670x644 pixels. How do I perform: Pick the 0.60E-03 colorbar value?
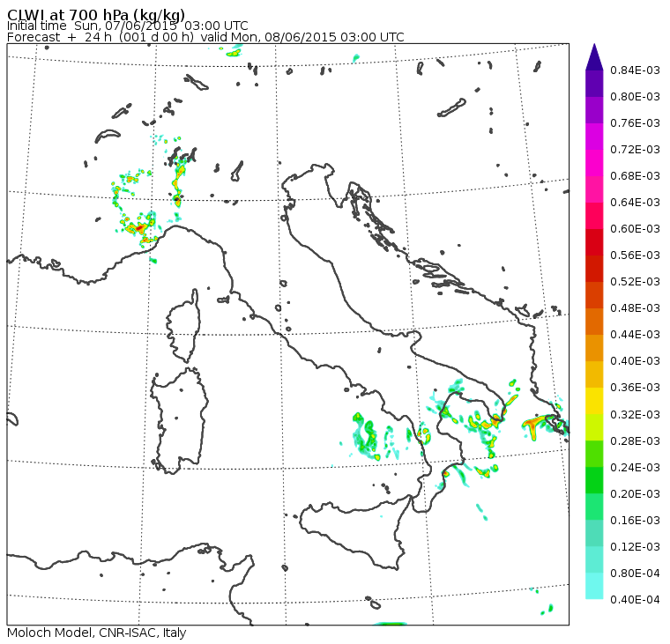[635, 229]
